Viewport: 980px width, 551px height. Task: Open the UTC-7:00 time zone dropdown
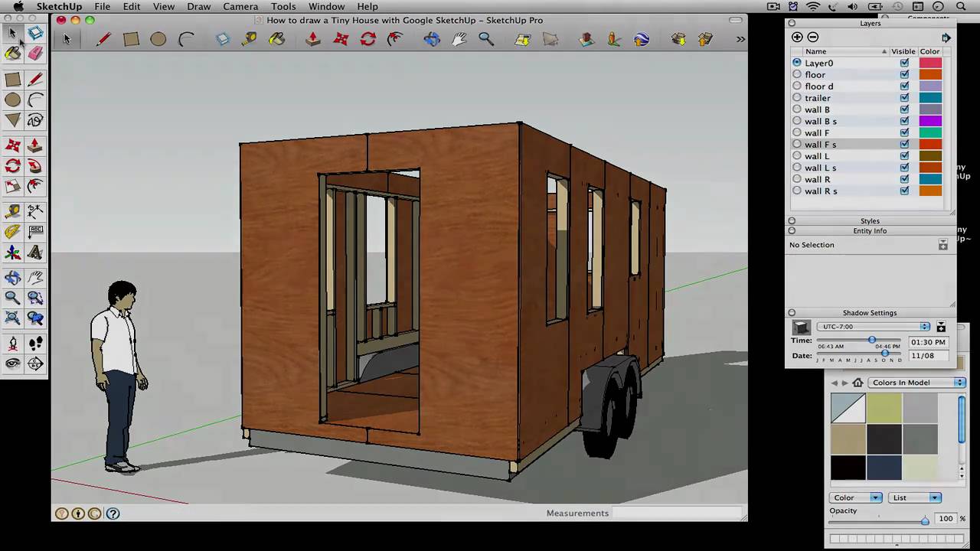(x=873, y=327)
